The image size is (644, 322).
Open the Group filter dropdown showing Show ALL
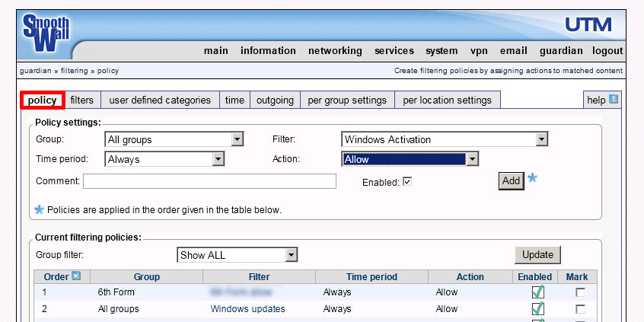[x=238, y=255]
